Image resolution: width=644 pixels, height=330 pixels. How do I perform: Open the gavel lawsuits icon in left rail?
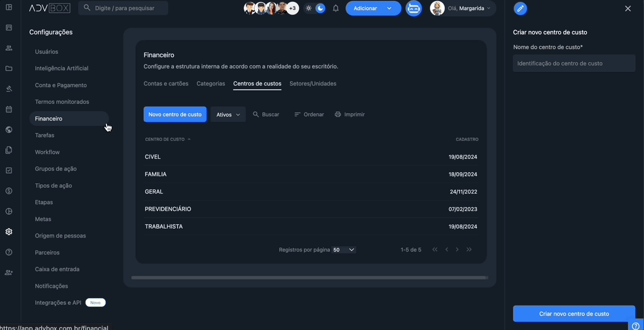pos(9,89)
